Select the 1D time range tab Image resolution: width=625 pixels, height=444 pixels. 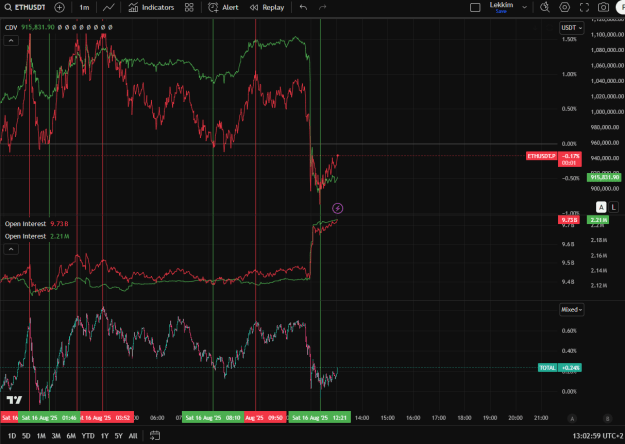click(12, 436)
